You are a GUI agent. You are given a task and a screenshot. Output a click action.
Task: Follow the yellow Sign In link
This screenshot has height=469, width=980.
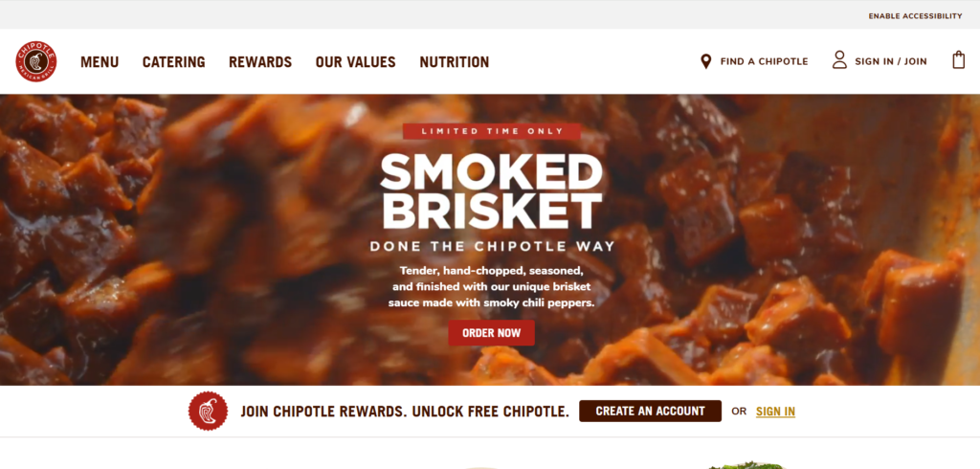775,412
